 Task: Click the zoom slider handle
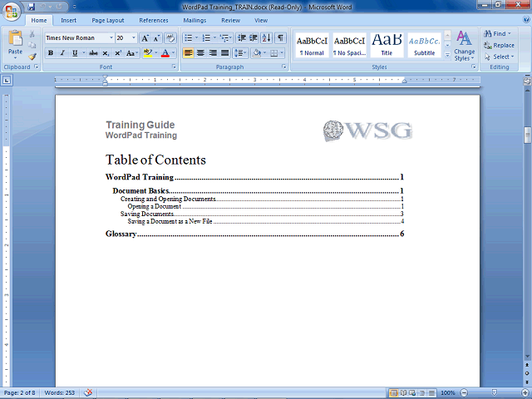[x=495, y=392]
